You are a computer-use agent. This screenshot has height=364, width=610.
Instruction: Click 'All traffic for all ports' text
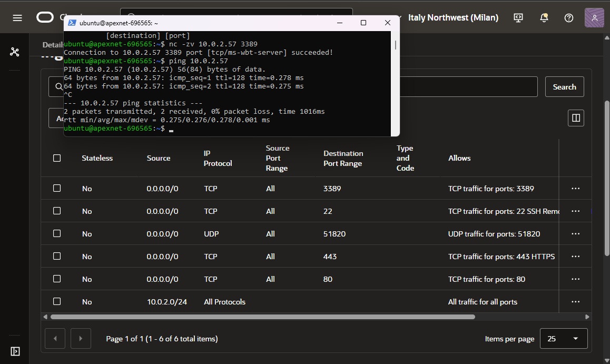483,302
